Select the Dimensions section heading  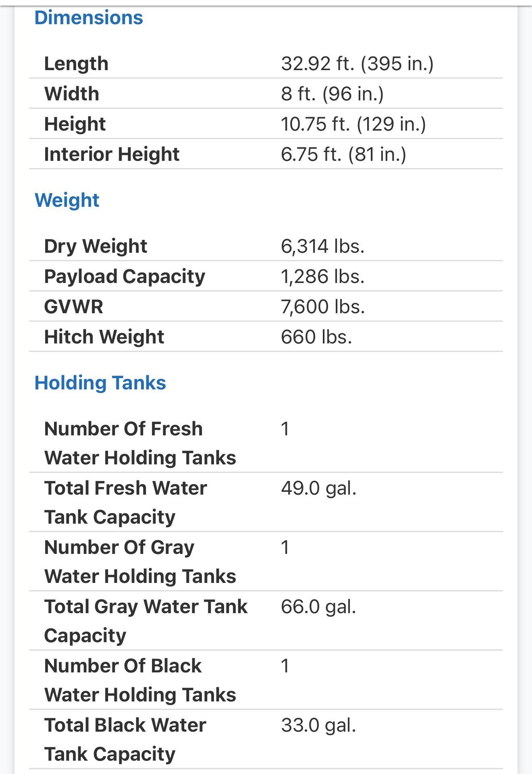[89, 18]
